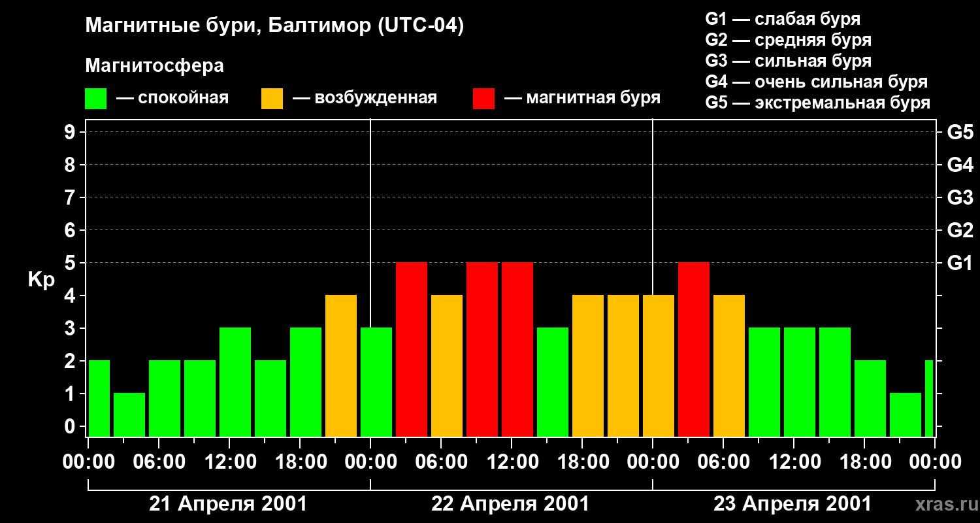Click the 'Магнитосфера' legend heading
This screenshot has height=523, width=980.
tap(154, 66)
